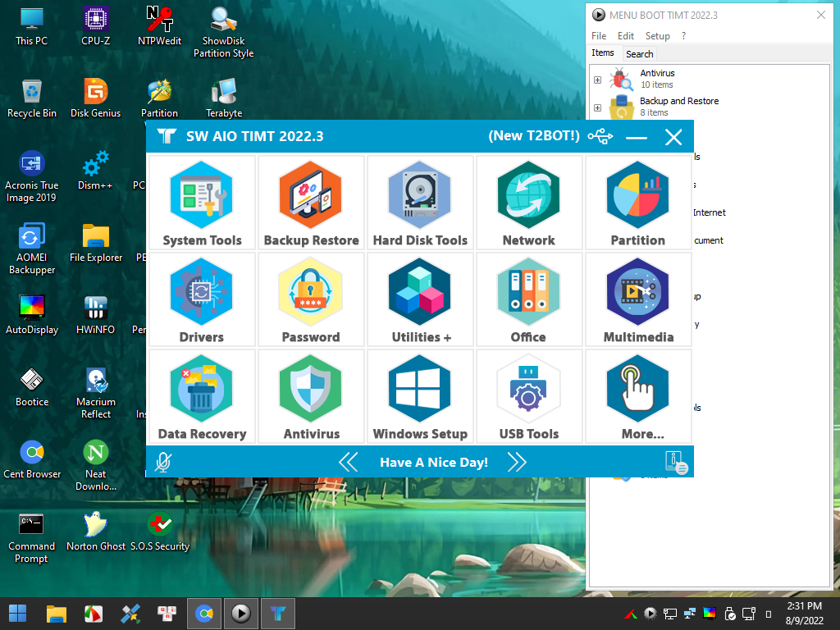Open File Explorer desktop shortcut
Image resolution: width=840 pixels, height=630 pixels.
point(96,243)
